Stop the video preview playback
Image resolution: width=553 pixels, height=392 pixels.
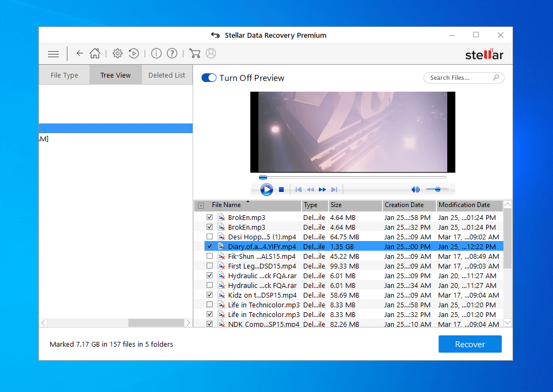[281, 190]
